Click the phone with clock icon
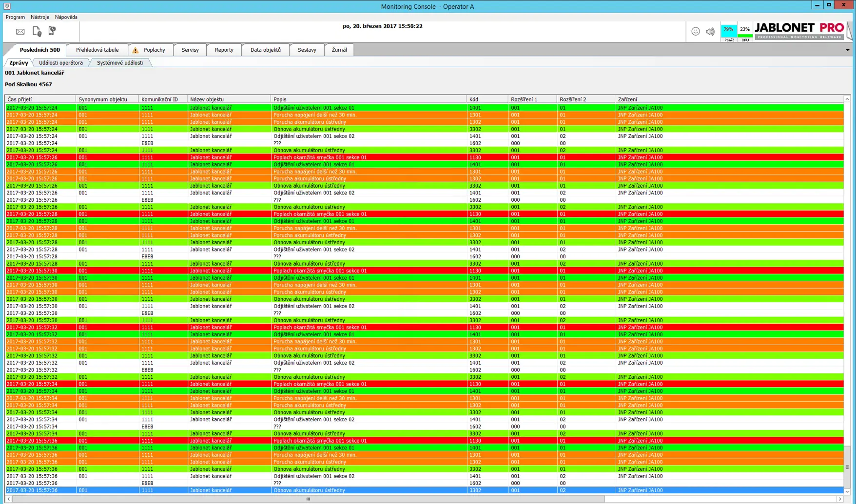The image size is (856, 504). click(52, 31)
